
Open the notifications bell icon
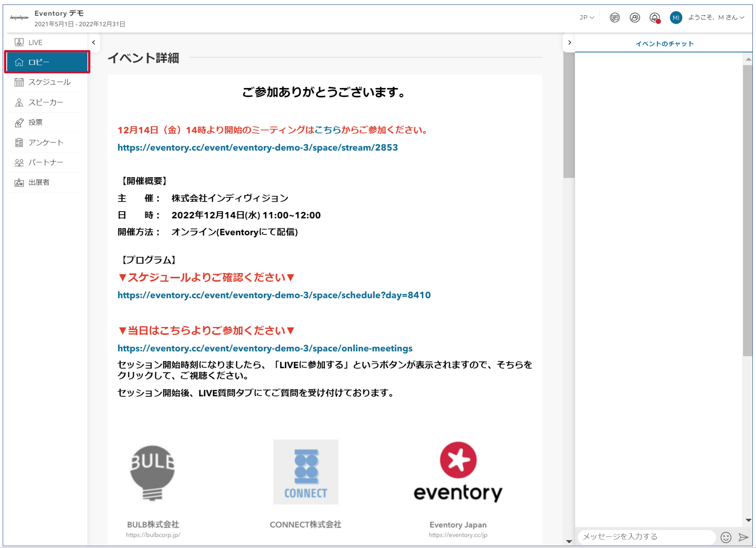click(x=655, y=18)
